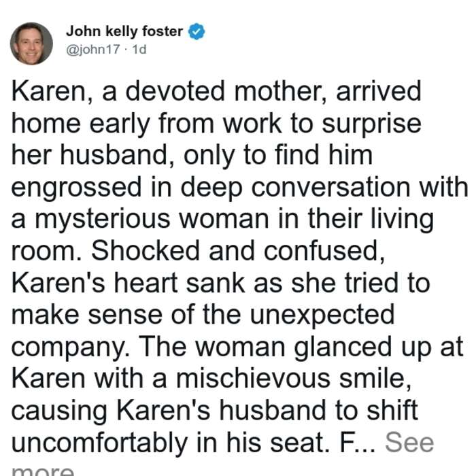476x476 pixels.
Task: Open John kelly foster's profile photo
Action: [31, 44]
